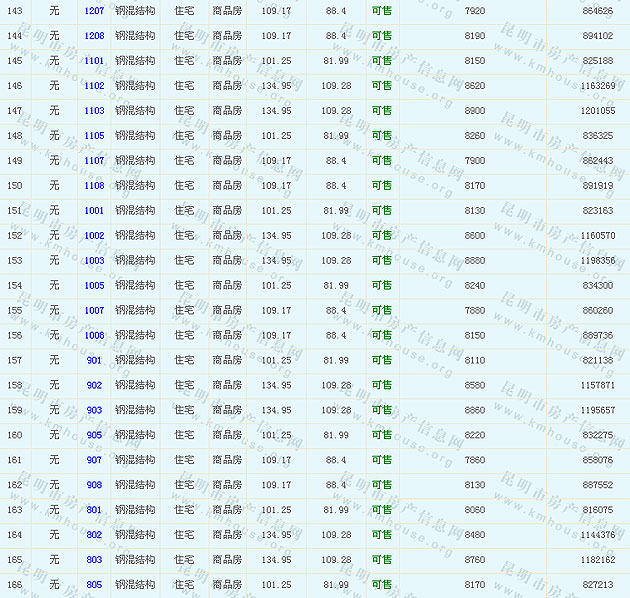Viewport: 630px width, 598px height.
Task: Click room 1003 link
Action: coord(94,261)
